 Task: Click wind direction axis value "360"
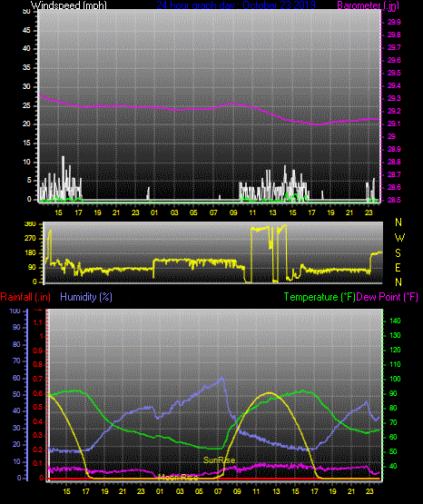click(30, 224)
